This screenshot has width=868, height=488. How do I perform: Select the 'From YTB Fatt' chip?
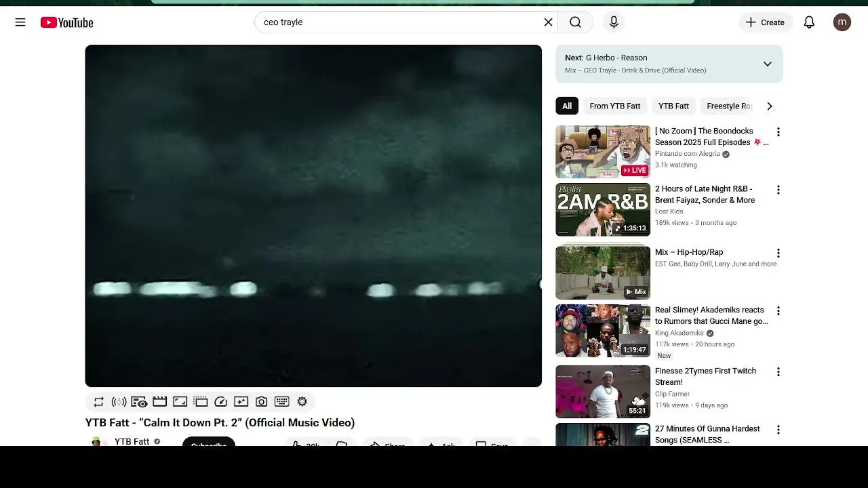(614, 106)
